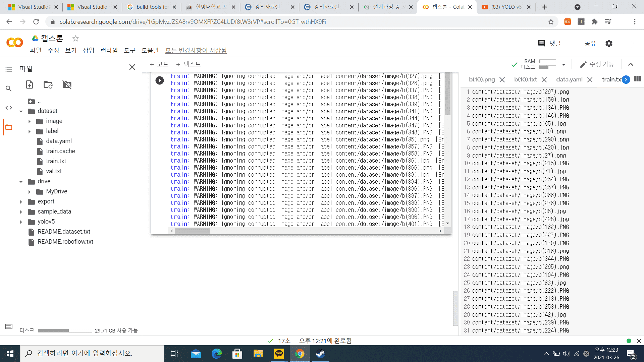
Task: Close the Files panel
Action: tap(132, 67)
